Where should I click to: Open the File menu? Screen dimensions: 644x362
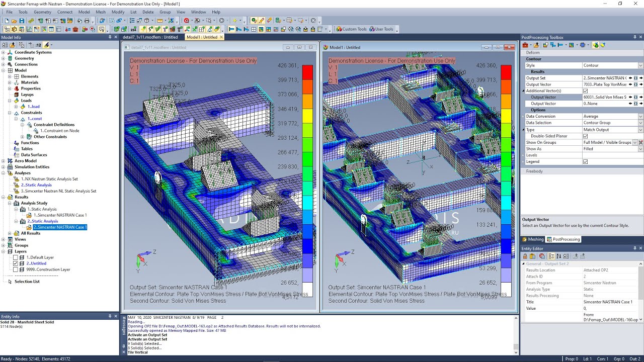9,12
